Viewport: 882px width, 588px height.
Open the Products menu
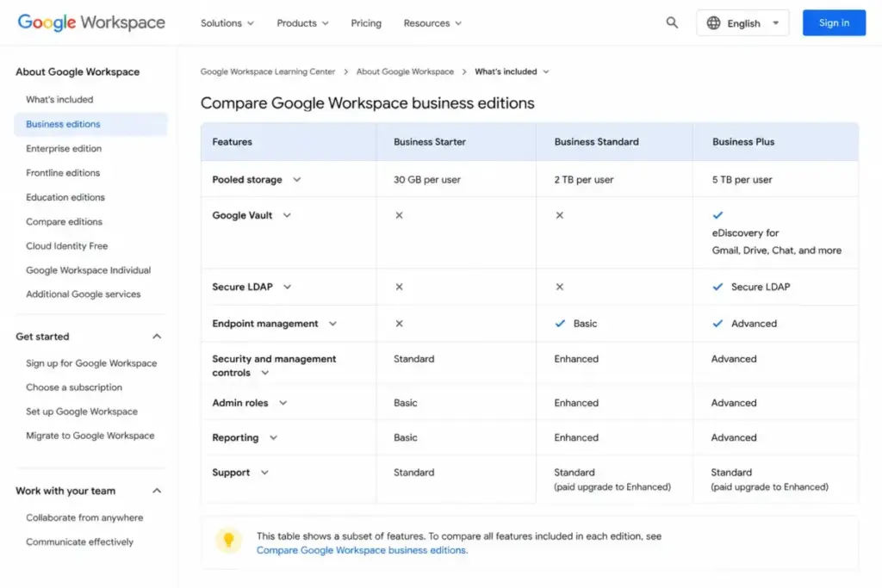point(302,23)
